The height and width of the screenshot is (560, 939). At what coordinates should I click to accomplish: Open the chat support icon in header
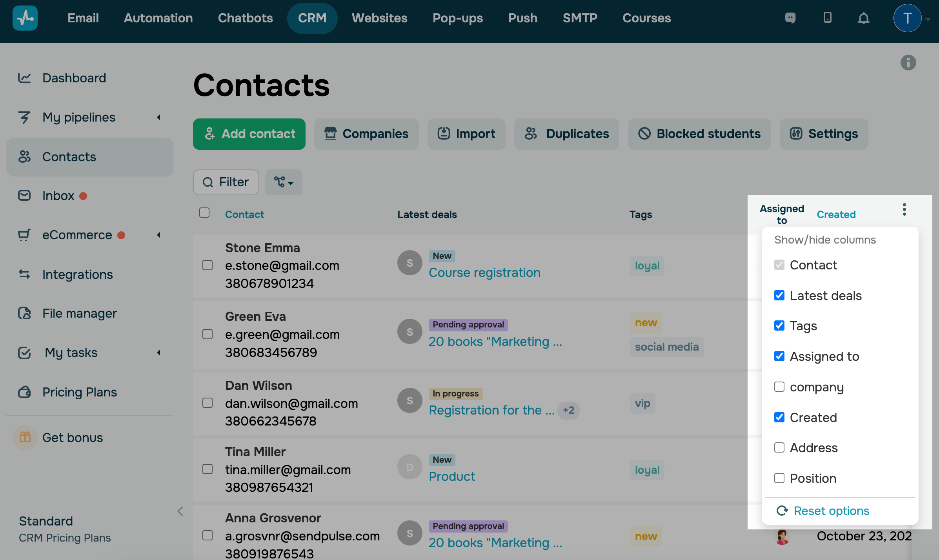790,18
